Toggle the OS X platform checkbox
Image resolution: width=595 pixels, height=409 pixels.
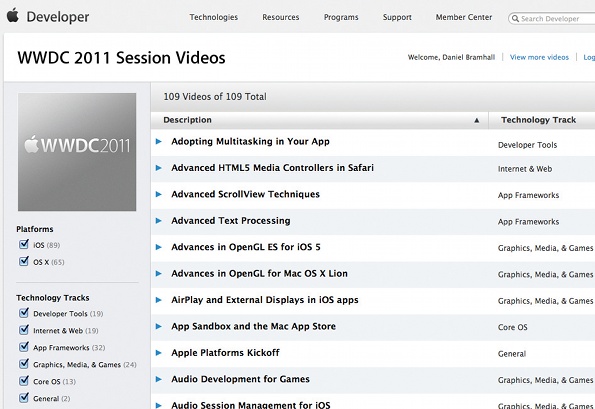tap(24, 261)
